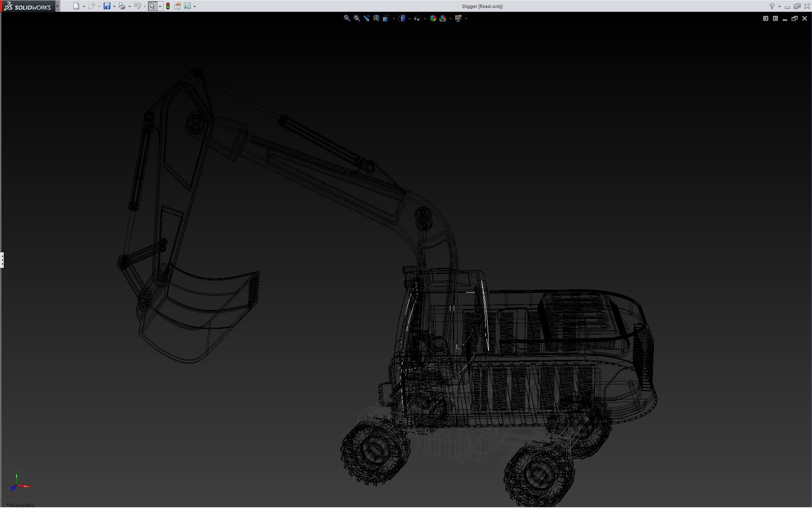Click the Rebuild traffic light icon
Screen dimensions: 812x508
pyautogui.click(x=168, y=6)
